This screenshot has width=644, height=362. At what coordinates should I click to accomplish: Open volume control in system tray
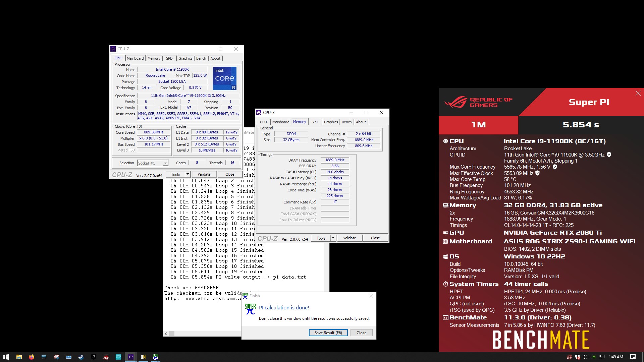[x=585, y=357]
